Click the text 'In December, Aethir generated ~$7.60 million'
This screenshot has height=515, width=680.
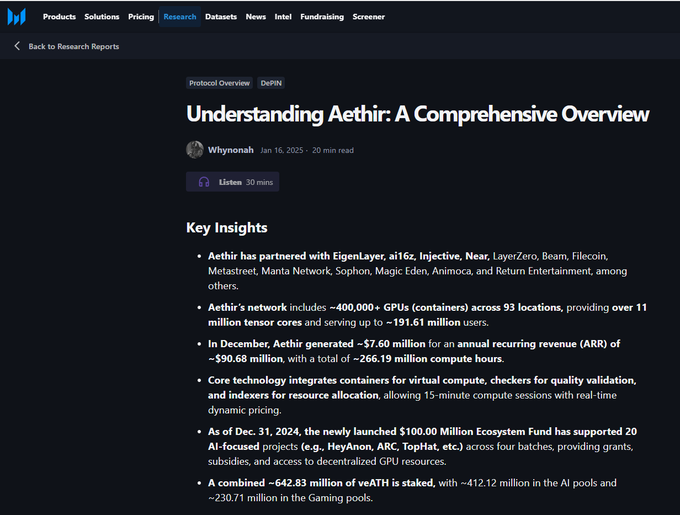pos(317,344)
